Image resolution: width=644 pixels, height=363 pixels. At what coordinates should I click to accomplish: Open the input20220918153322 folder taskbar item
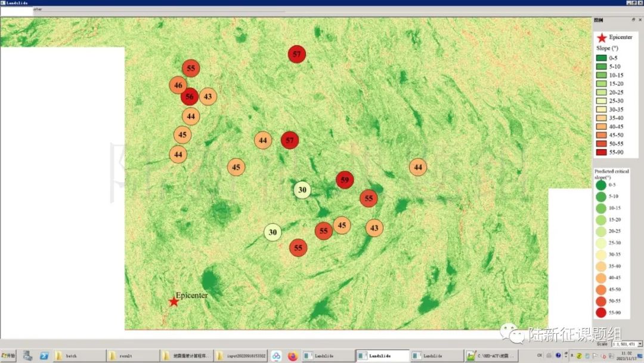[240, 356]
